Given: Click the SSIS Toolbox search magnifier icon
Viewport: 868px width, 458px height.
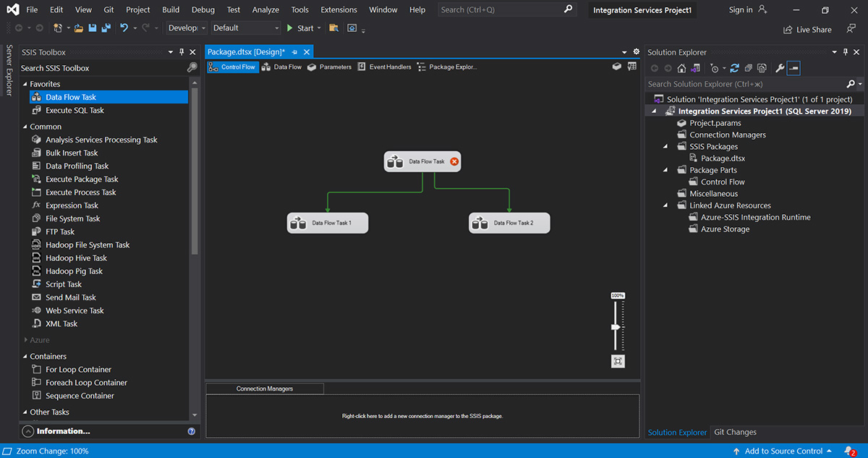Looking at the screenshot, I should tap(192, 67).
